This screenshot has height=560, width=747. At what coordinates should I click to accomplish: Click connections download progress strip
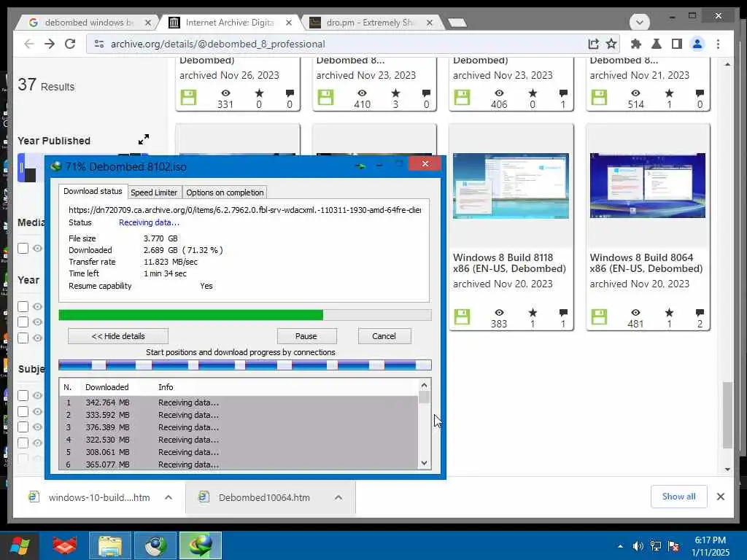[245, 365]
